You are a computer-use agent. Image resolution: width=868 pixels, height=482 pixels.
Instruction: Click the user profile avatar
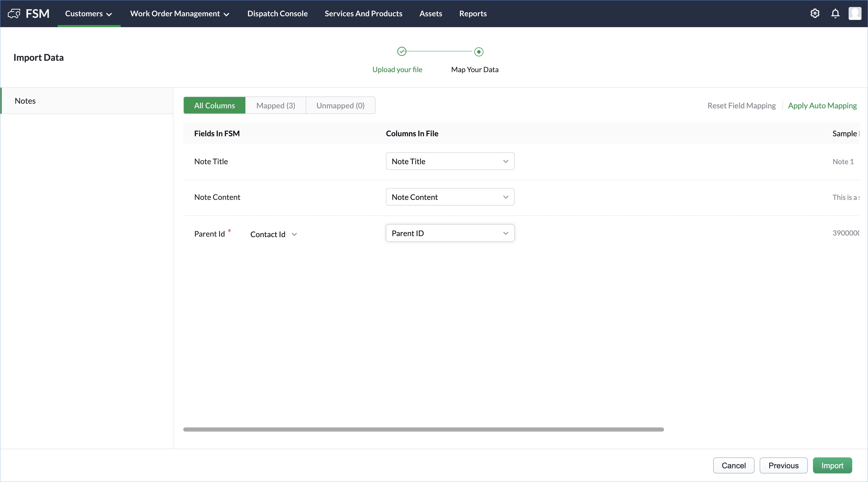tap(855, 13)
